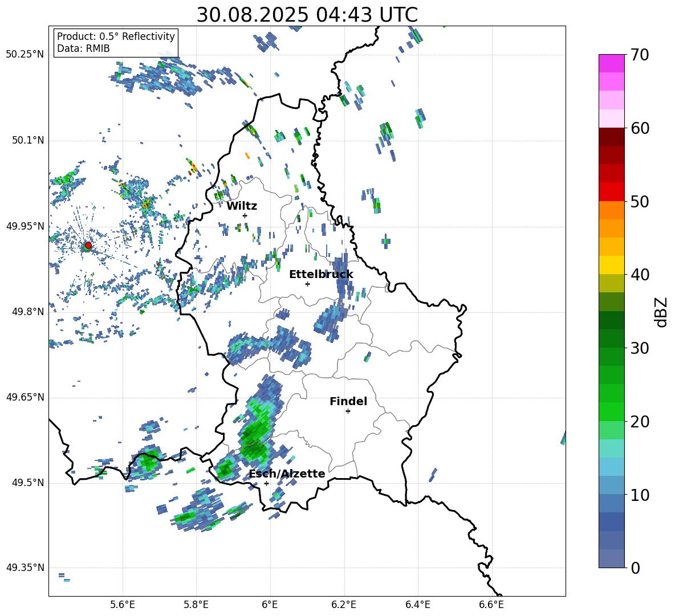This screenshot has height=616, width=675.
Task: Click the 6.4°E longitude label
Action: (x=417, y=605)
